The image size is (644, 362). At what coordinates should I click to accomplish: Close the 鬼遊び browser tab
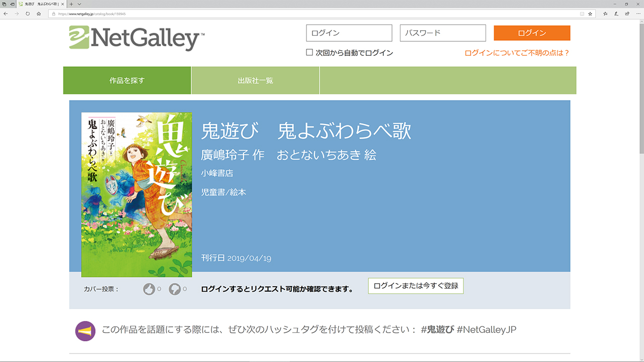coord(62,4)
